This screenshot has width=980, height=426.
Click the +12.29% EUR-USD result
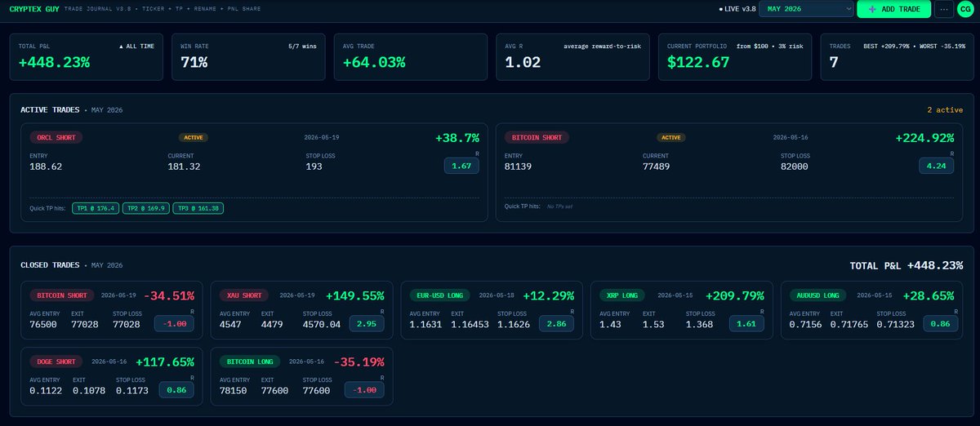(549, 295)
